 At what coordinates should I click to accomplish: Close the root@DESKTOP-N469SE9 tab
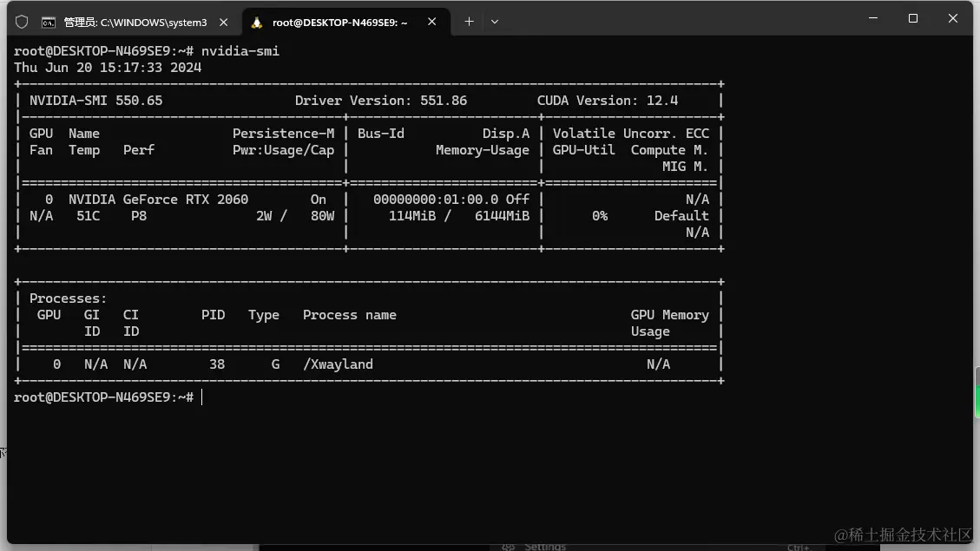tap(432, 22)
